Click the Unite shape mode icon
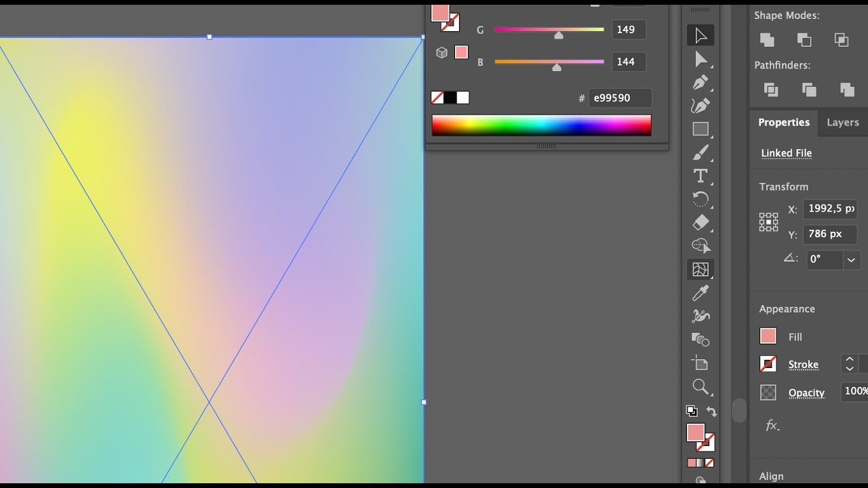The height and width of the screenshot is (488, 868). [767, 39]
